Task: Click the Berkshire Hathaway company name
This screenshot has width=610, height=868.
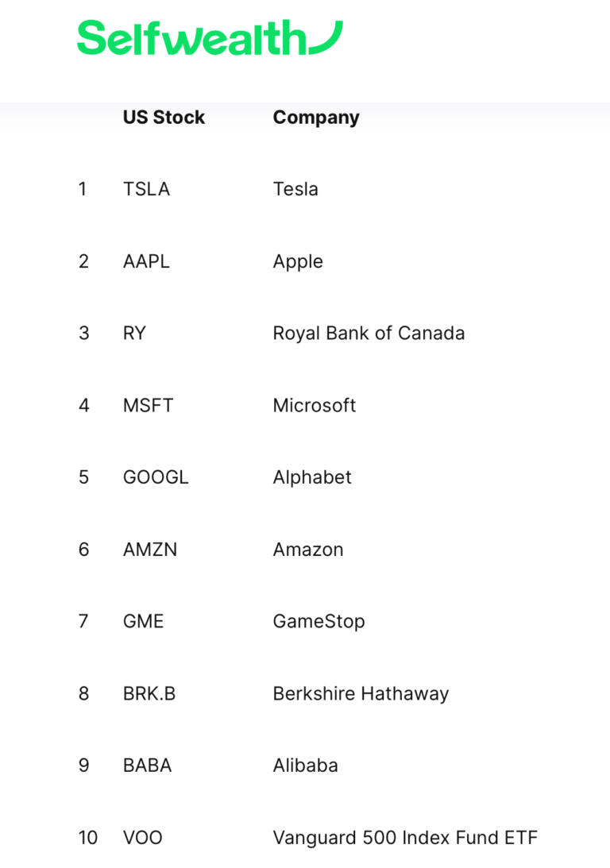Action: point(361,693)
